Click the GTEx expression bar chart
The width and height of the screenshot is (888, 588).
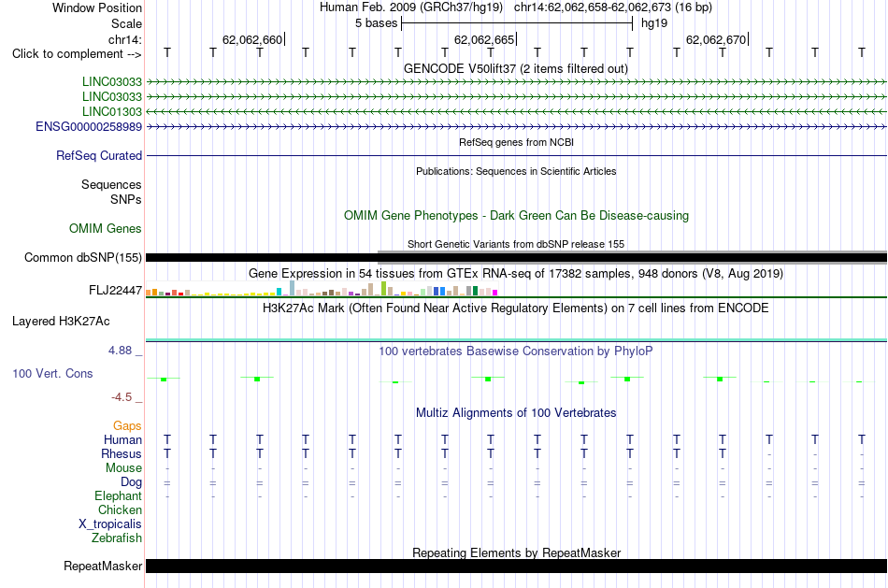tap(322, 289)
